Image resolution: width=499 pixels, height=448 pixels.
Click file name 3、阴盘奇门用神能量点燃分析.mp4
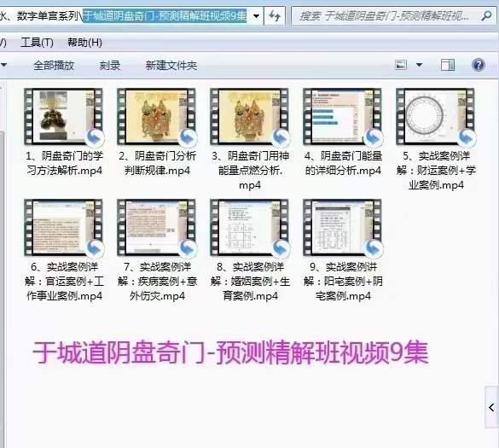[250, 171]
